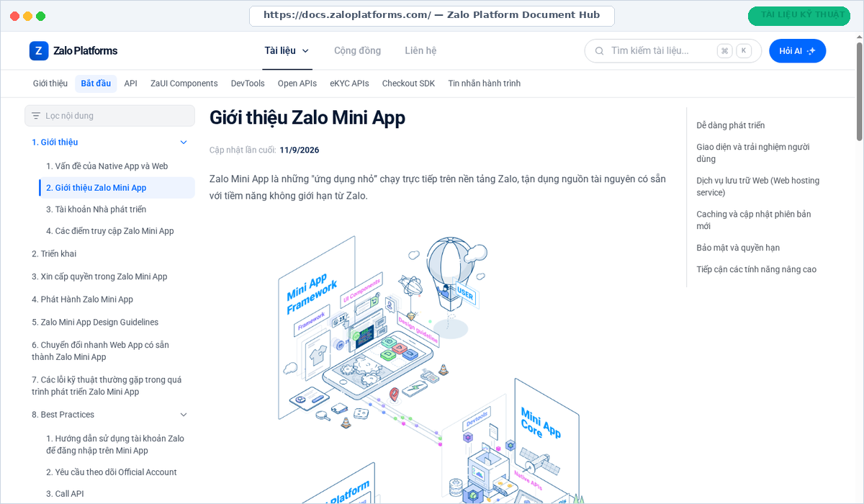Open the Liên hệ menu
Image resolution: width=864 pixels, height=504 pixels.
(x=420, y=51)
